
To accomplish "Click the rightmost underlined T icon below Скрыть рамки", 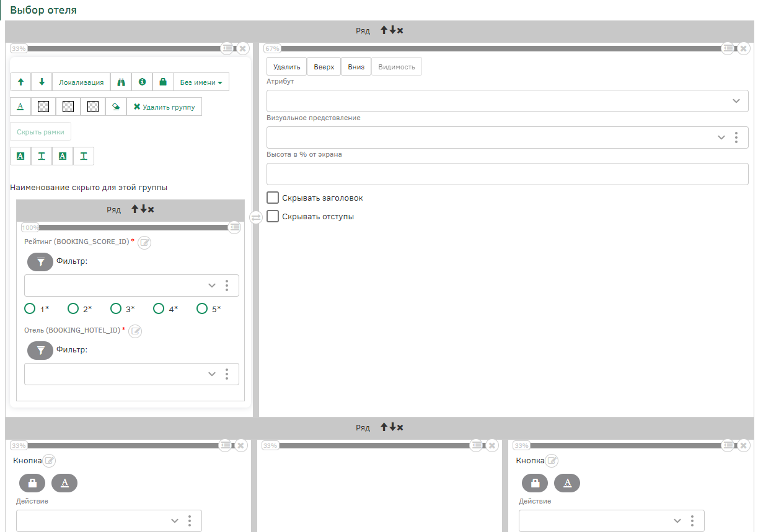I will tap(84, 156).
